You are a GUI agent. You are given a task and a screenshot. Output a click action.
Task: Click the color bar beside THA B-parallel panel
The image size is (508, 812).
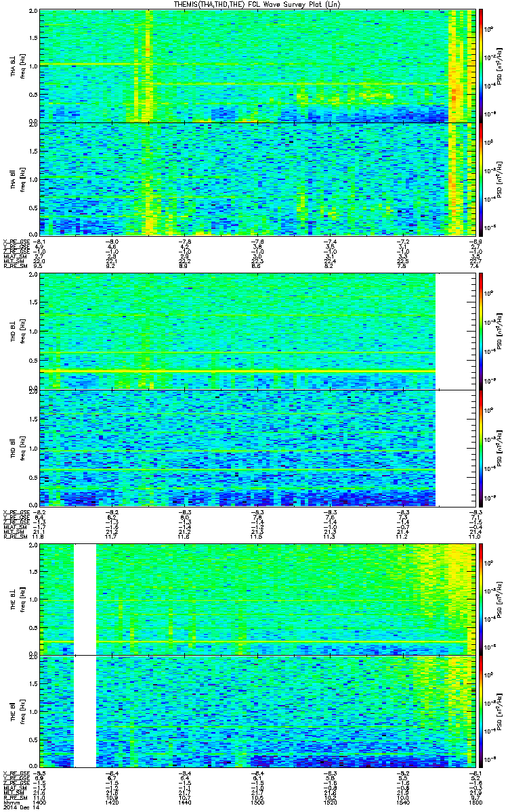[x=480, y=179]
